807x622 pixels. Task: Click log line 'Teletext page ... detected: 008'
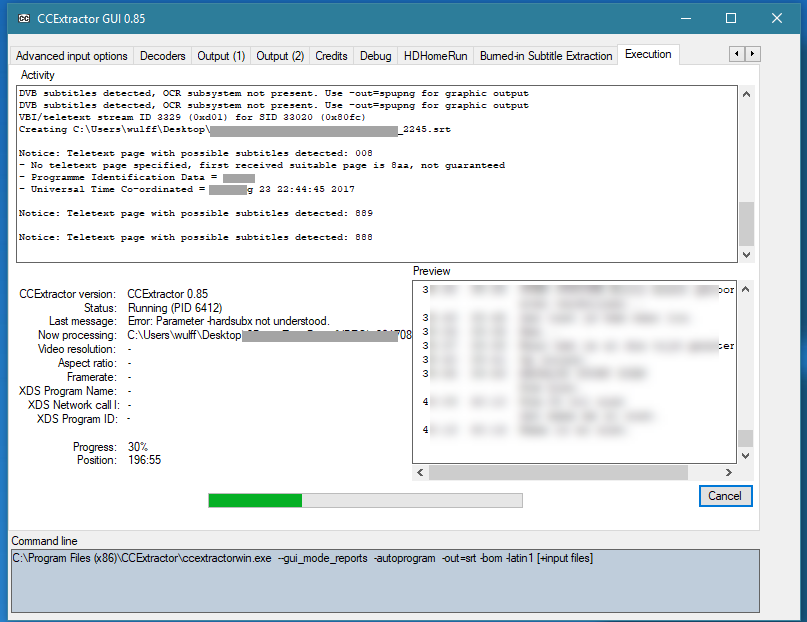point(196,153)
